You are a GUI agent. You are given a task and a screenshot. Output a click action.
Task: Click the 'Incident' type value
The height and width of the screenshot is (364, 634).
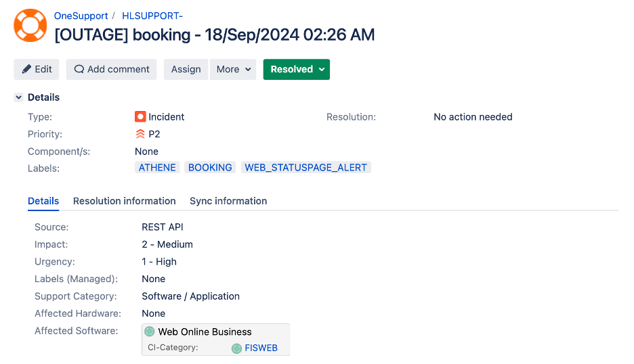pyautogui.click(x=166, y=117)
